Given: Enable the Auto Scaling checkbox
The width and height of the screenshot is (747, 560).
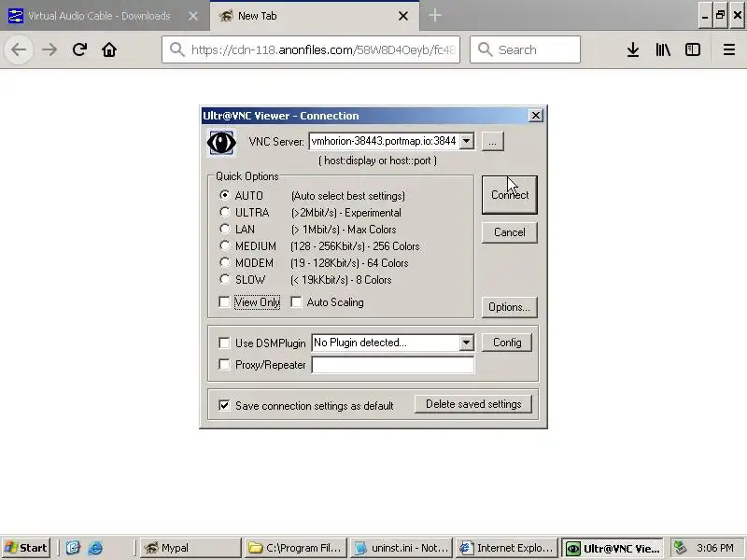Looking at the screenshot, I should 296,301.
